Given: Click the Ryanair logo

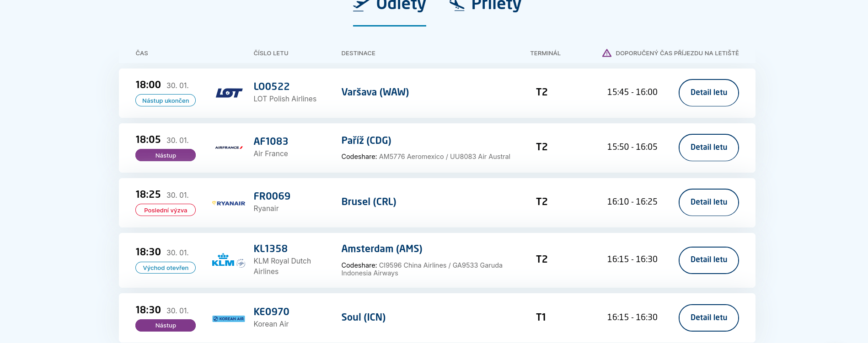Looking at the screenshot, I should [229, 203].
